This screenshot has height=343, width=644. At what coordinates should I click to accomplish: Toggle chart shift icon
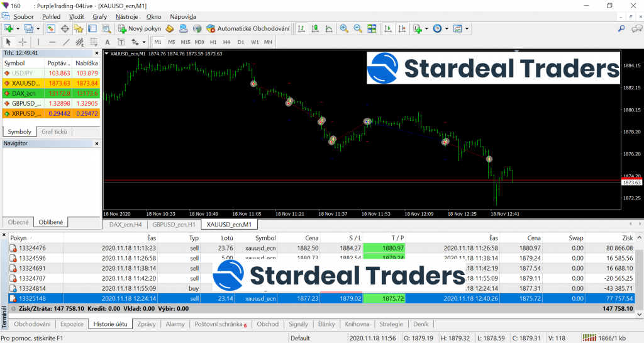pyautogui.click(x=402, y=28)
